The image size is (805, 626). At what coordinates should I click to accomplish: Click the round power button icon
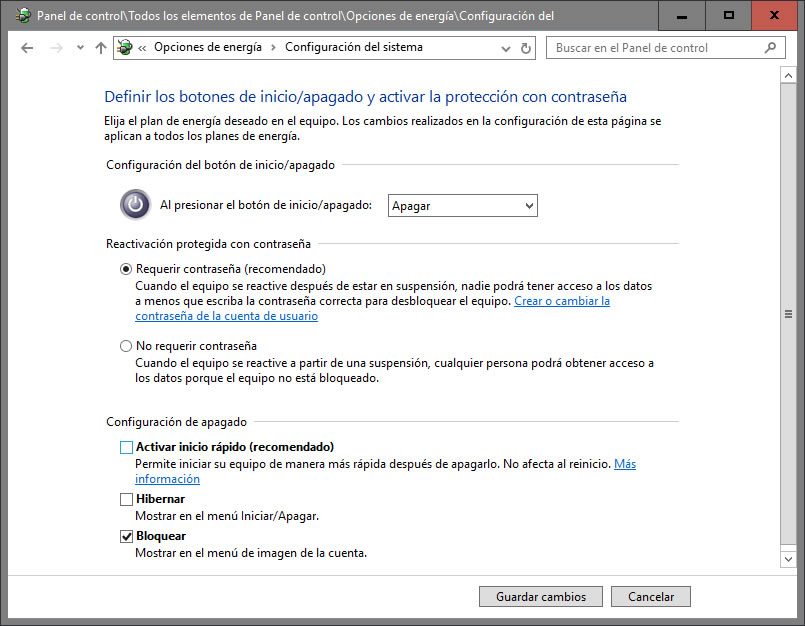coord(135,205)
